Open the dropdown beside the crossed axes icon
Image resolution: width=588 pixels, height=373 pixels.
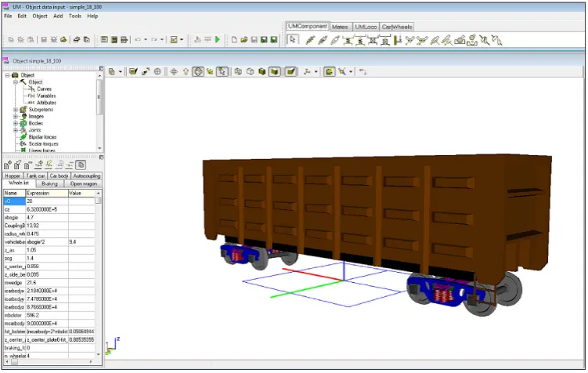(351, 71)
